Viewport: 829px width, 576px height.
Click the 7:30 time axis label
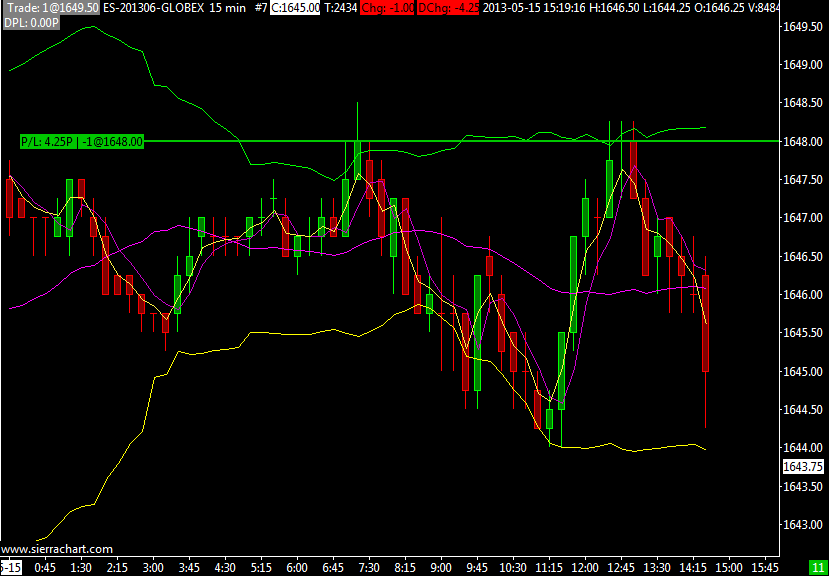coord(369,566)
